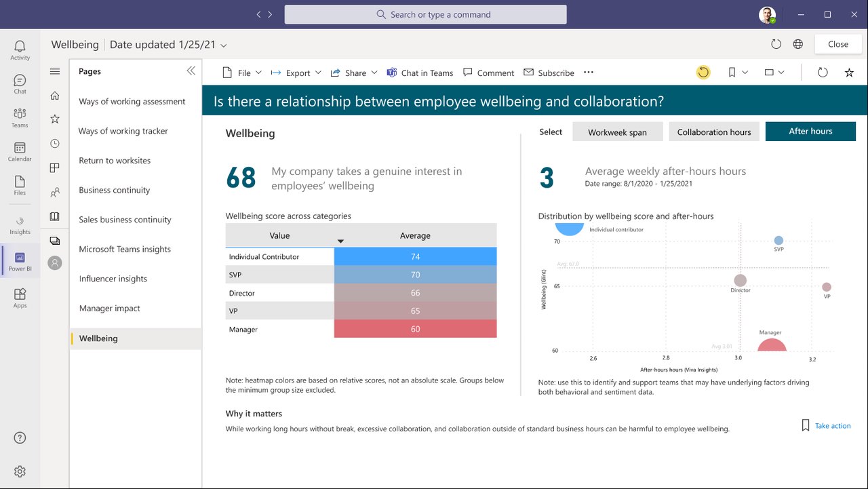Expand the date updated chevron
The height and width of the screenshot is (489, 868).
tap(224, 45)
